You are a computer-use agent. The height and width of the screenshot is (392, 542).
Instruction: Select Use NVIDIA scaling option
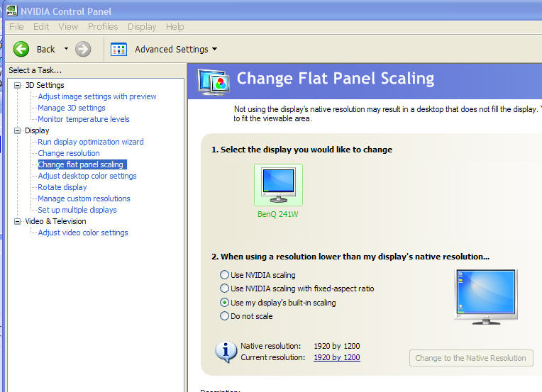point(224,275)
